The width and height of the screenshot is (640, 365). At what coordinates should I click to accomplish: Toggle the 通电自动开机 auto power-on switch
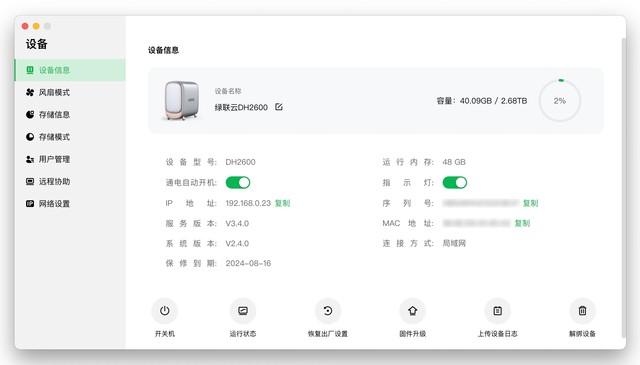[238, 182]
